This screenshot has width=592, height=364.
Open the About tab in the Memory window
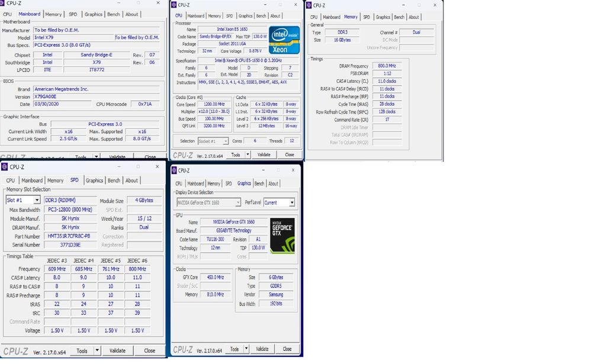[x=414, y=17]
